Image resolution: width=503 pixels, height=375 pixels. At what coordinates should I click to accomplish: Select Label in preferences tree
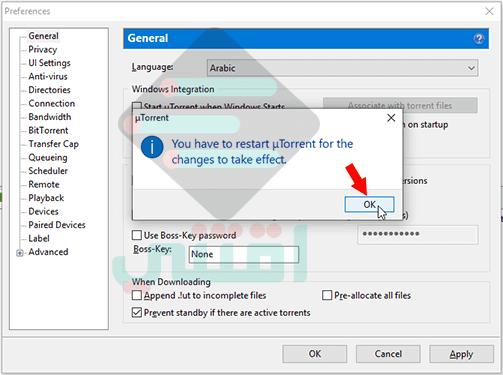[x=39, y=238]
